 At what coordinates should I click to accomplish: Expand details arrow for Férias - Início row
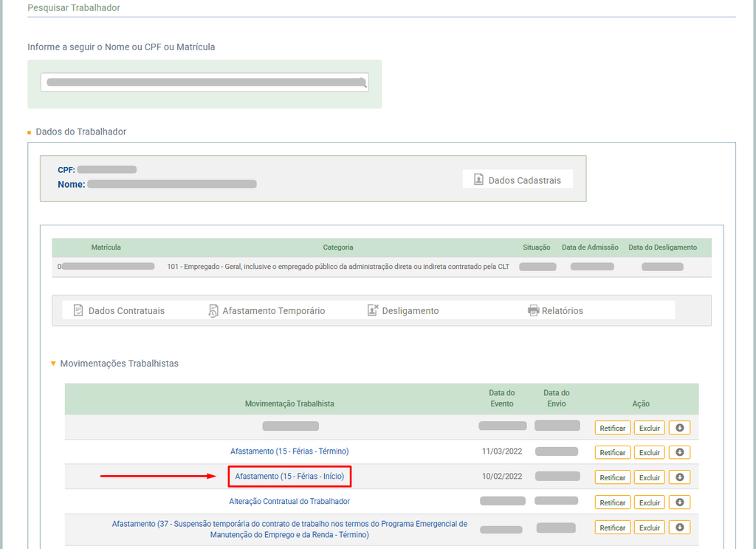[x=679, y=477]
